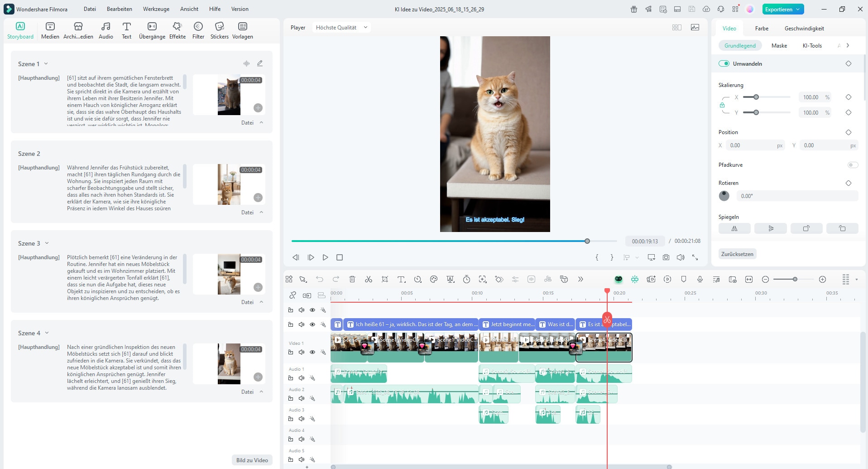Open the Exportieren dropdown arrow

[x=798, y=9]
